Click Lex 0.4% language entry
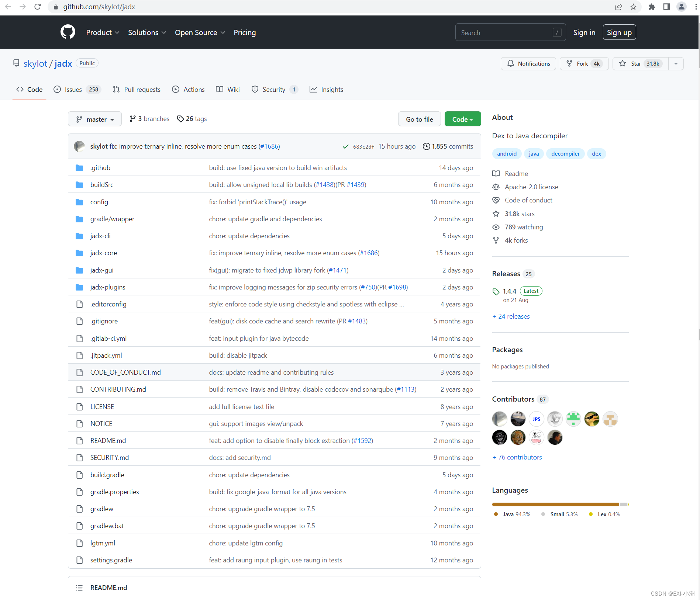The width and height of the screenshot is (700, 600). point(604,514)
